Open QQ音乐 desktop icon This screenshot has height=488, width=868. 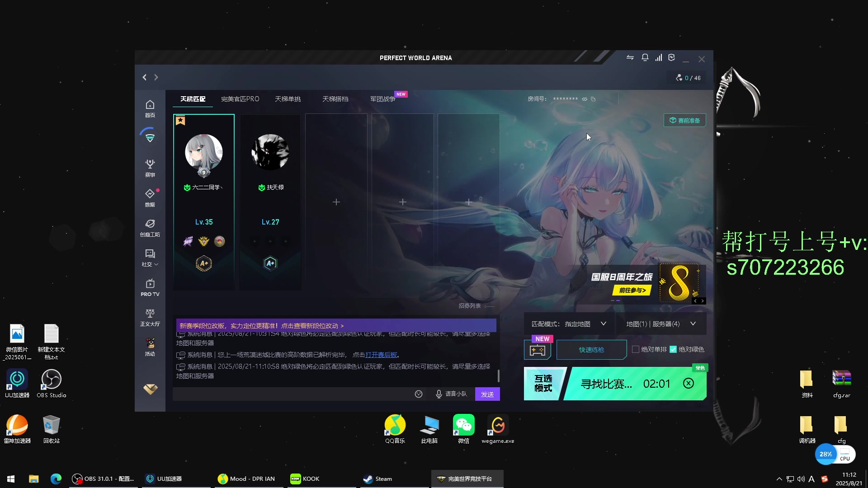point(395,429)
